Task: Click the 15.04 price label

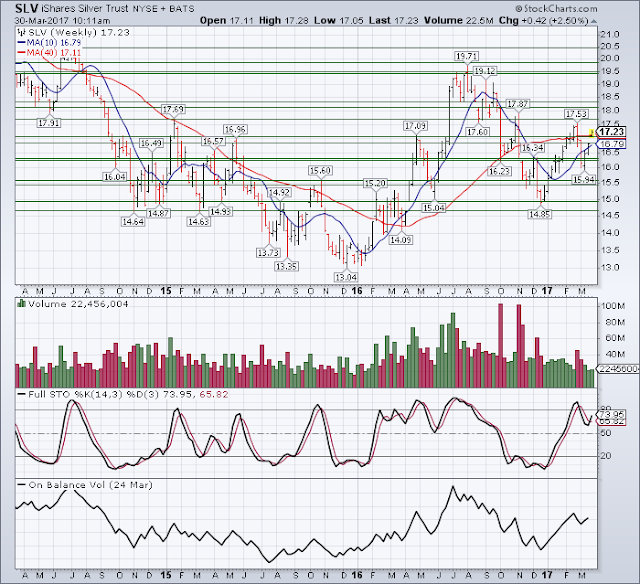Action: (434, 208)
